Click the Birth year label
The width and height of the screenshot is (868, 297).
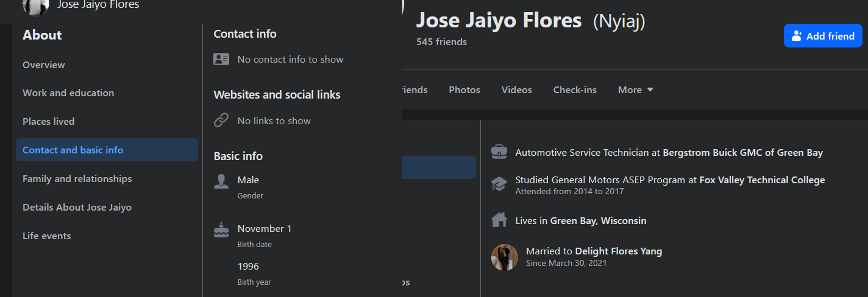[254, 282]
